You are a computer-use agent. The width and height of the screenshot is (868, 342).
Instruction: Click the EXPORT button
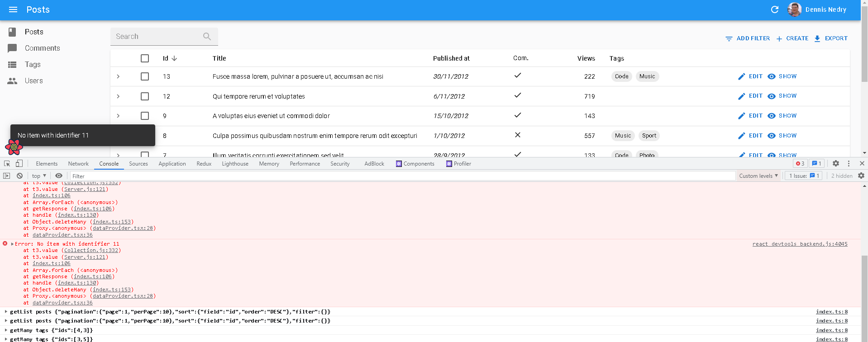(x=831, y=38)
